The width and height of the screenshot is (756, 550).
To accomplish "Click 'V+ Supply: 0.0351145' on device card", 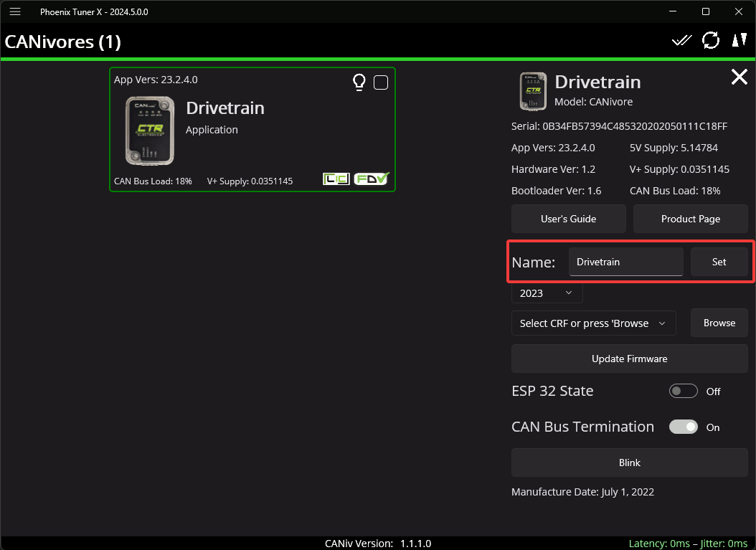I will click(x=250, y=181).
